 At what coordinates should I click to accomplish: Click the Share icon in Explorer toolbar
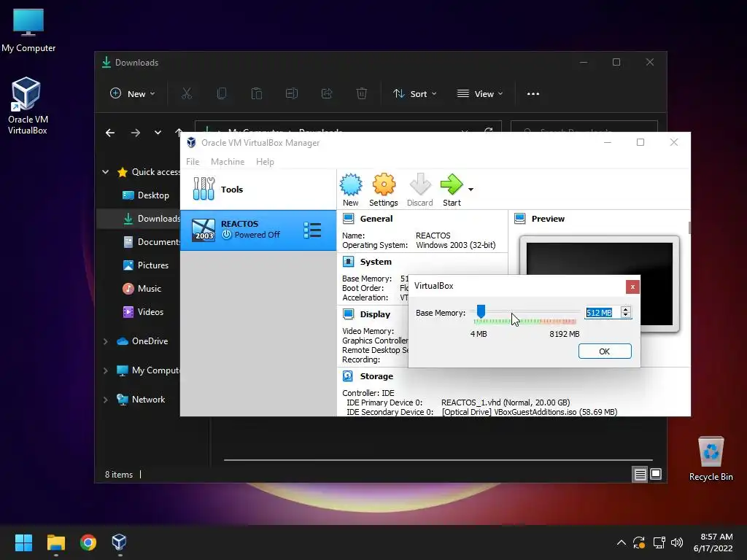tap(327, 94)
